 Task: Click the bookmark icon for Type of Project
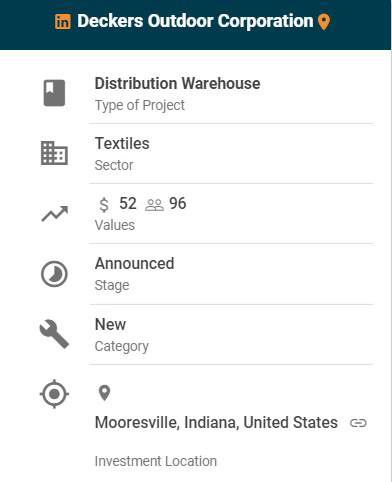pyautogui.click(x=54, y=93)
